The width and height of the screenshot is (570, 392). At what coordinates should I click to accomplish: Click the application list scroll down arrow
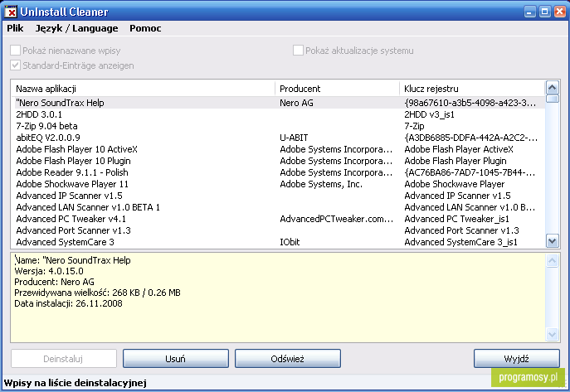(553, 241)
